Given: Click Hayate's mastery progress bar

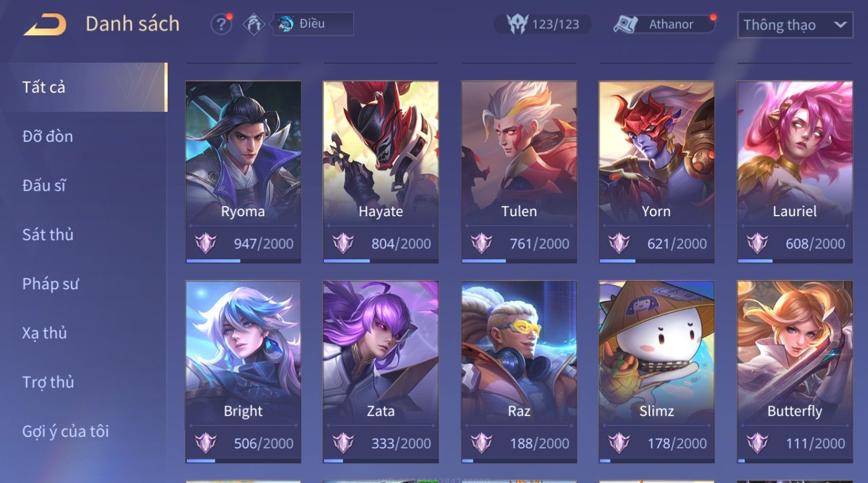Looking at the screenshot, I should pos(380,261).
